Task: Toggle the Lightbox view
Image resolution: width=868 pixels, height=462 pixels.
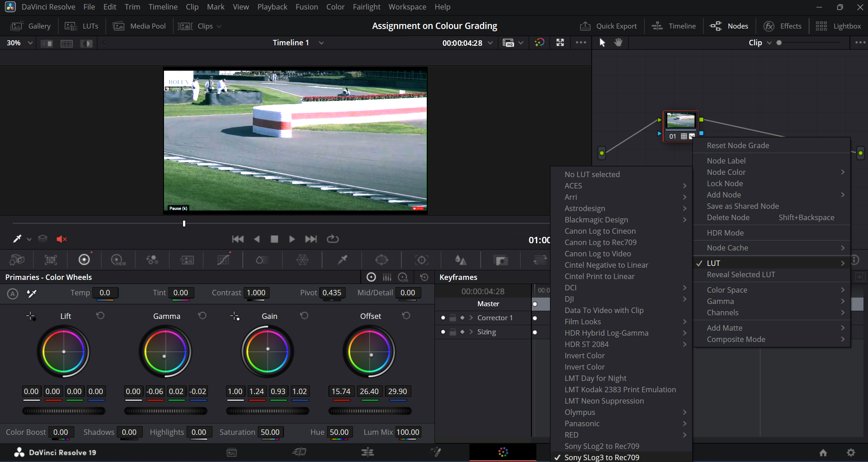Action: point(838,26)
